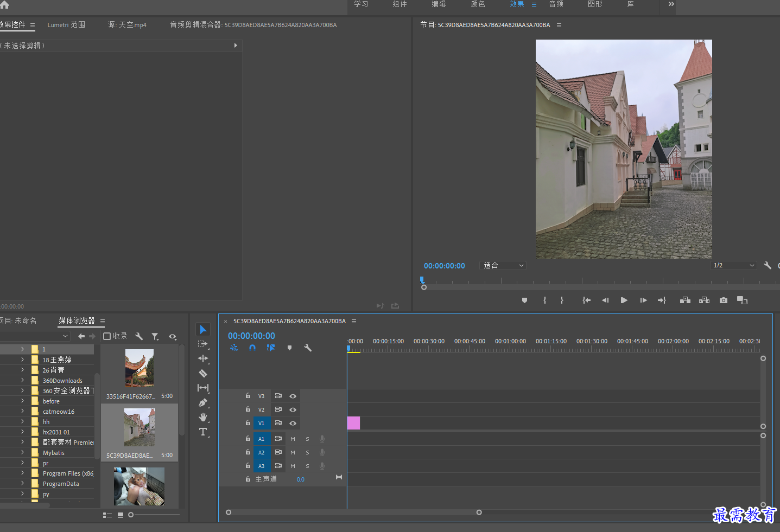Open the fit zoom level dropdown
780x532 pixels.
point(503,265)
